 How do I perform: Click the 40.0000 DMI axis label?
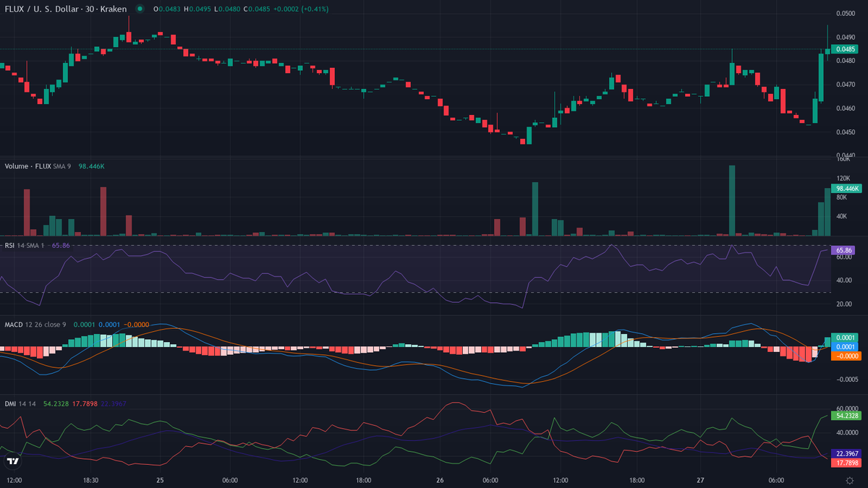(846, 434)
